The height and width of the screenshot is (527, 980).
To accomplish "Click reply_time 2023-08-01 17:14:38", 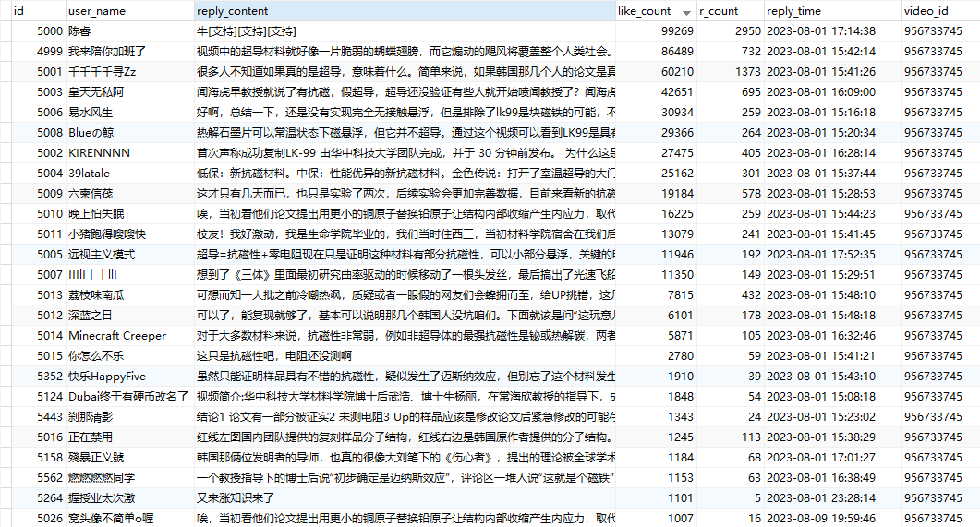I will tap(821, 31).
